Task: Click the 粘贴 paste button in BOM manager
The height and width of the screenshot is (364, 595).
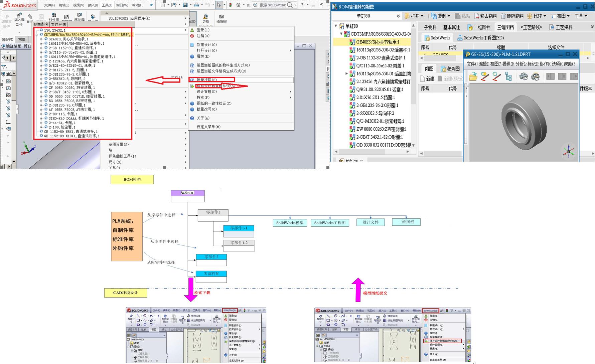Action: coord(462,16)
